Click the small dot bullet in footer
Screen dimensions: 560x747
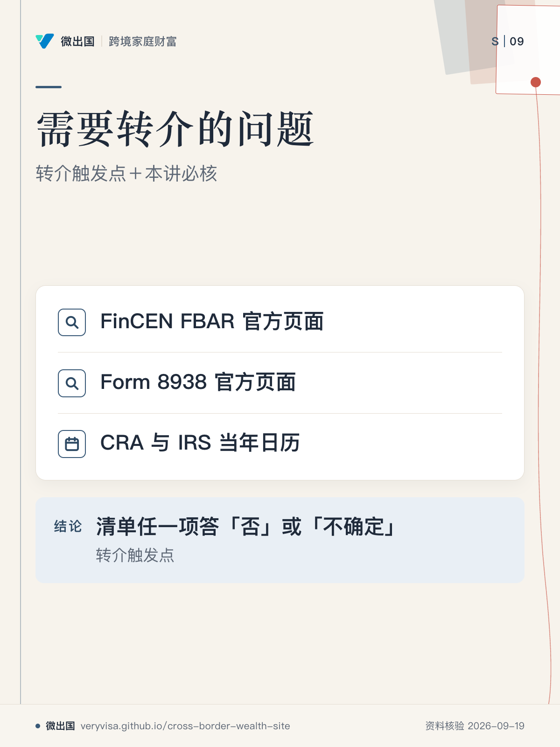(x=38, y=726)
